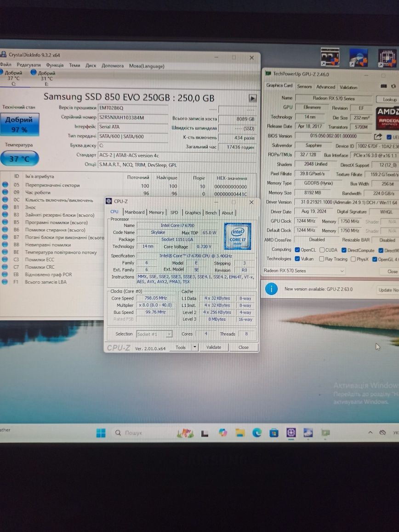Screen dimensions: 399x532
Task: Switch to the Mainboard tab in CPU-Z
Action: 134,212
